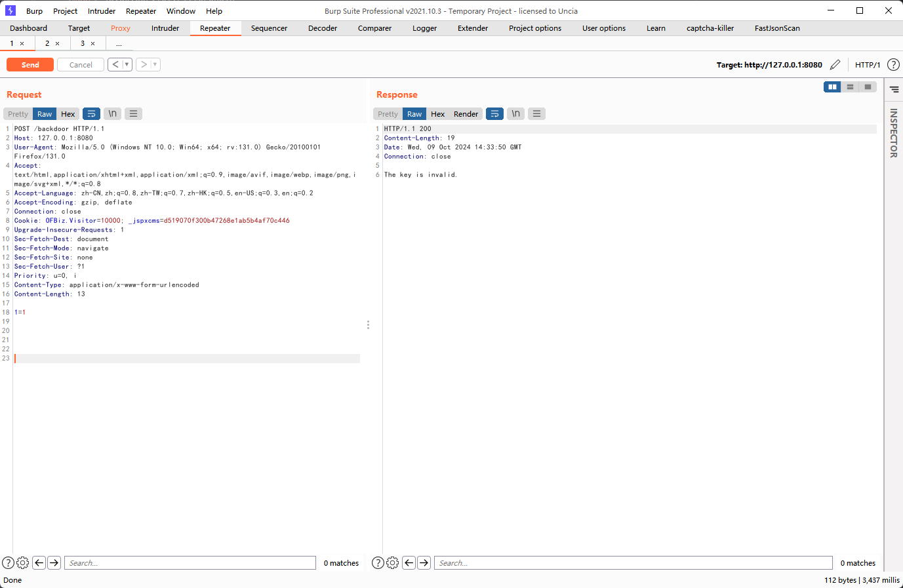Toggle request word wrap icon
The image size is (903, 588).
tap(92, 114)
